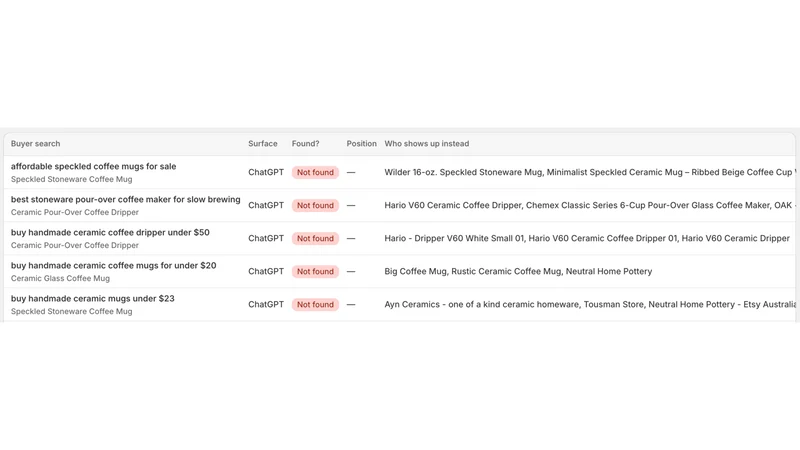Select 'best stoneware pour-over coffee maker' search
Screen dimensions: 800x450
[126, 199]
